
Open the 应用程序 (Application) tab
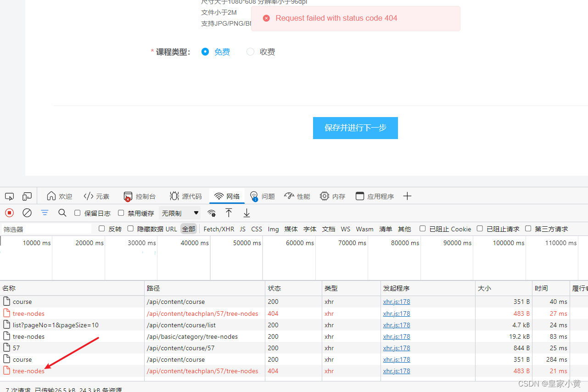[375, 196]
